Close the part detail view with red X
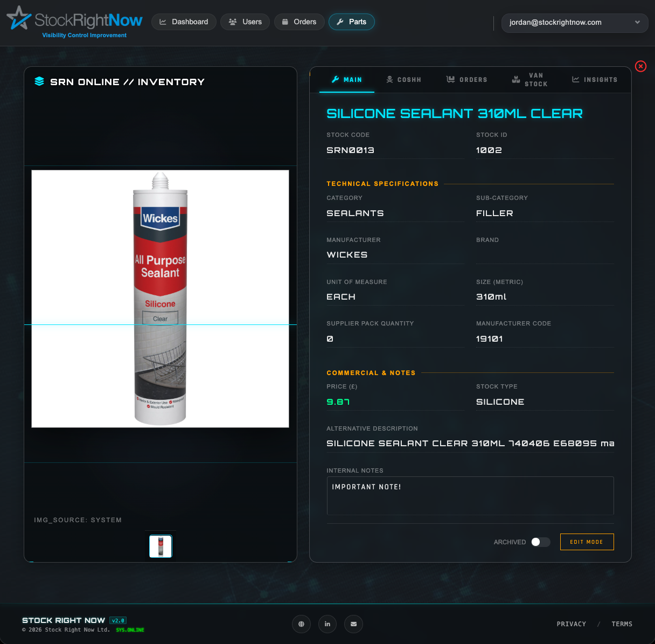This screenshot has height=644, width=655. 640,66
